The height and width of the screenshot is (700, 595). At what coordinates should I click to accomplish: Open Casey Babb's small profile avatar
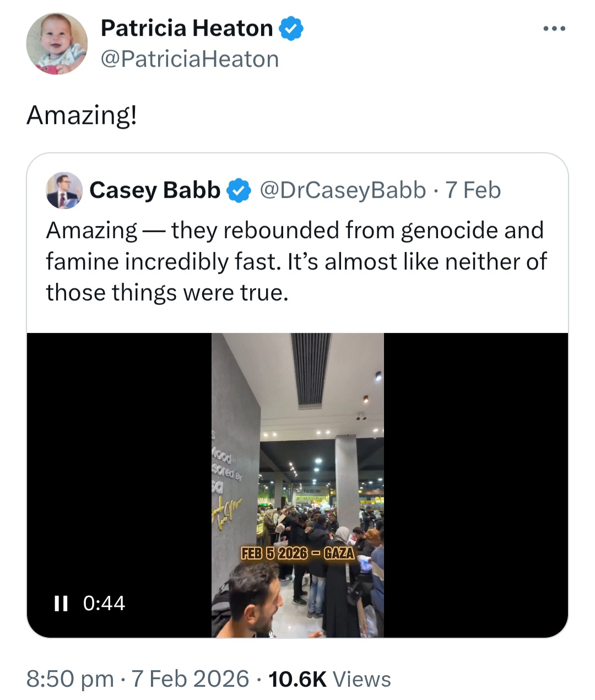coord(64,190)
